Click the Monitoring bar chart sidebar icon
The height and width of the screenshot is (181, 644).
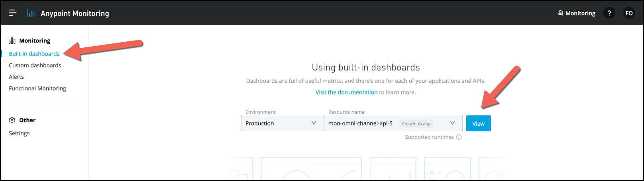[x=12, y=41]
